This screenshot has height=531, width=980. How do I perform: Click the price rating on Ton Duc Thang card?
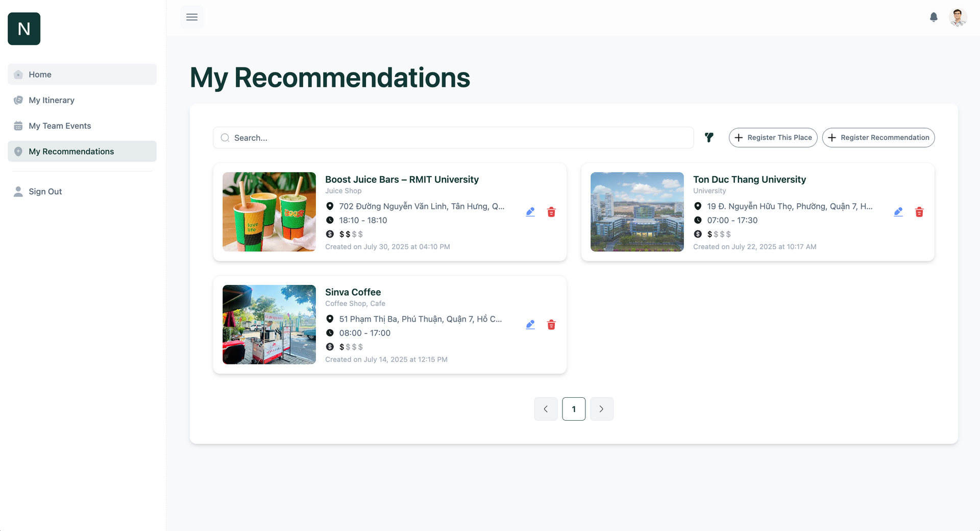[719, 234]
